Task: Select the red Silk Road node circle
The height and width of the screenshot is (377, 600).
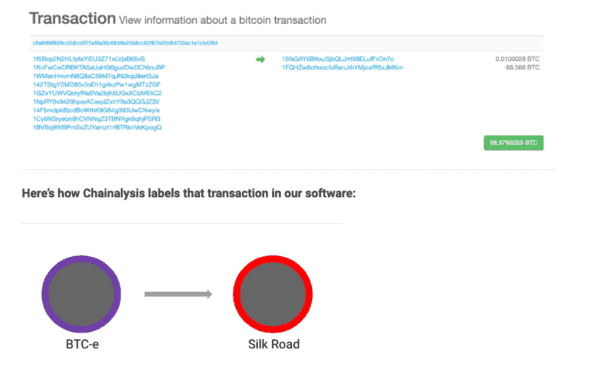Action: pyautogui.click(x=273, y=294)
